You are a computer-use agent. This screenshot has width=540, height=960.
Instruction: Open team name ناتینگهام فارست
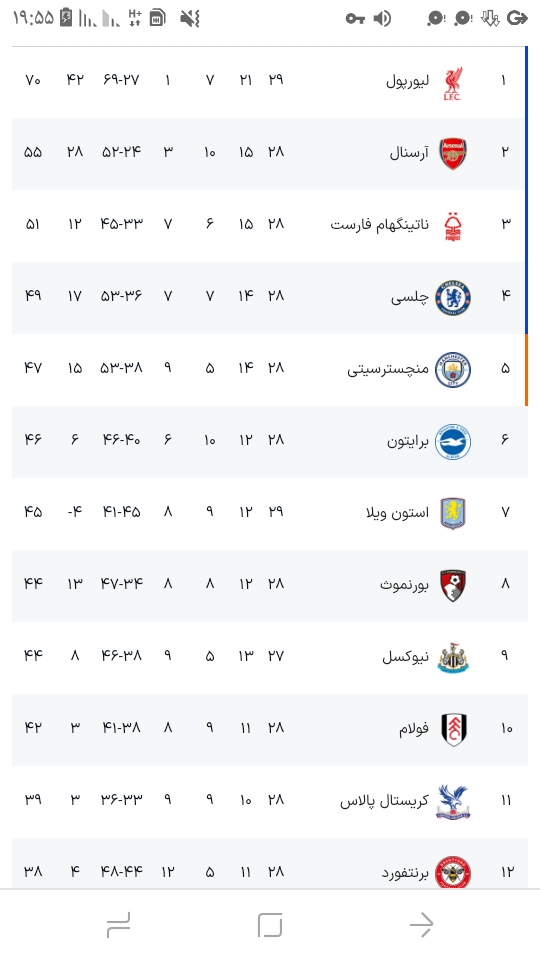click(380, 225)
